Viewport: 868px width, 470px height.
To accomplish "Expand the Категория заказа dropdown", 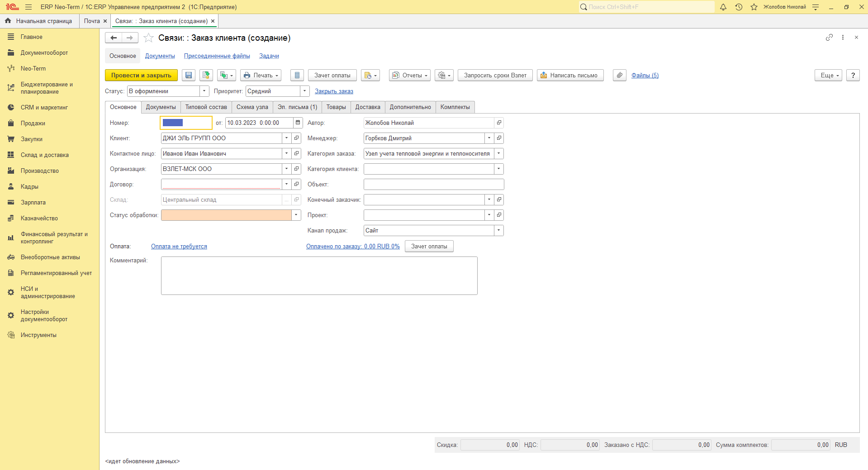I will coord(499,153).
